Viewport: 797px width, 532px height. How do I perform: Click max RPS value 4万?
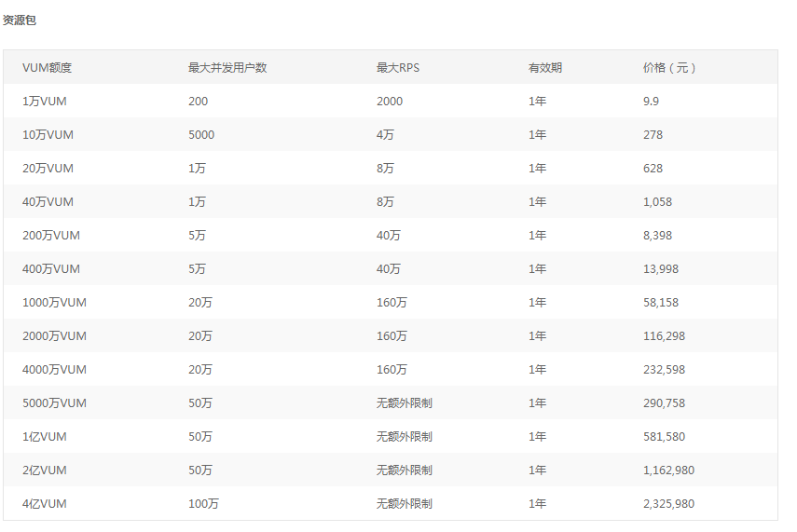click(385, 135)
